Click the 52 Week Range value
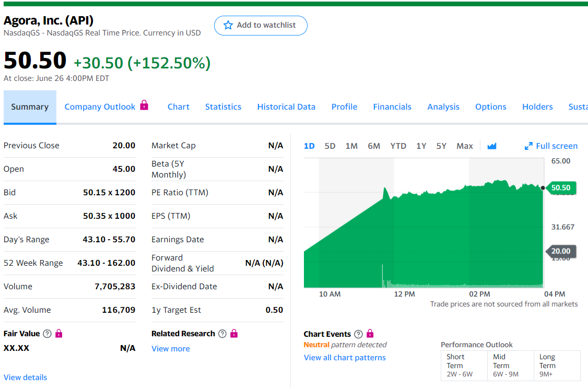This screenshot has height=389, width=588. (x=107, y=263)
